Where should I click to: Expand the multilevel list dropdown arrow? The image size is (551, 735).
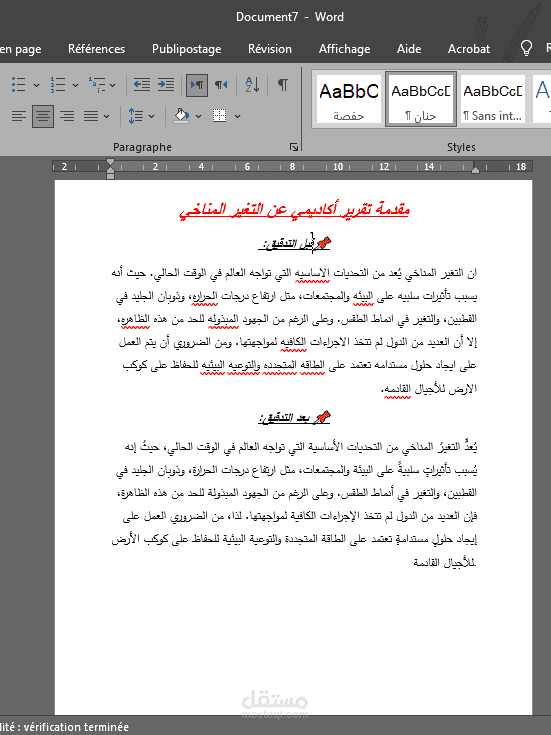[113, 85]
